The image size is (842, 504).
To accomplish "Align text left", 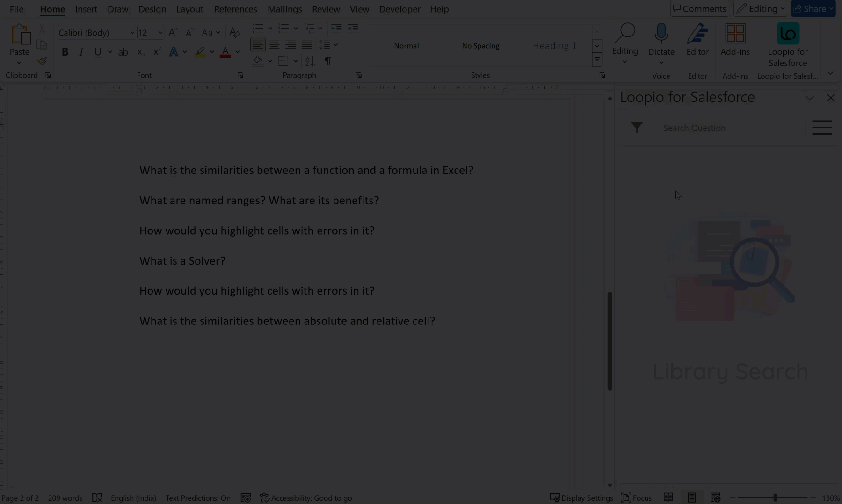I will (x=258, y=45).
